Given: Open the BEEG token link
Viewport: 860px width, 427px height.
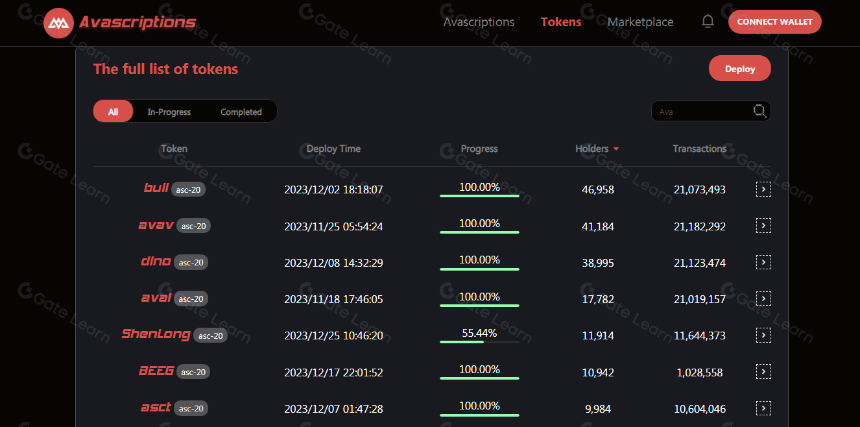Looking at the screenshot, I should (x=156, y=371).
